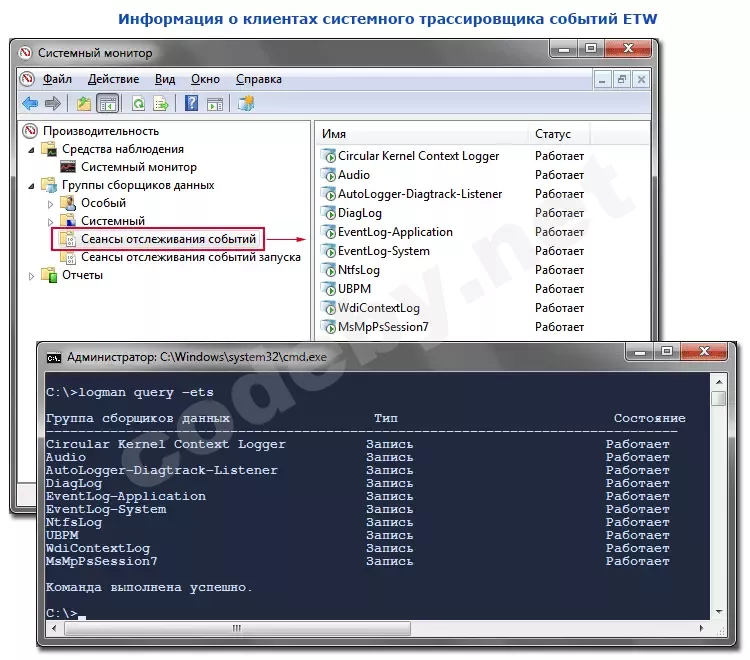Select Системный монитор in the tree
750x660 pixels.
(x=139, y=167)
